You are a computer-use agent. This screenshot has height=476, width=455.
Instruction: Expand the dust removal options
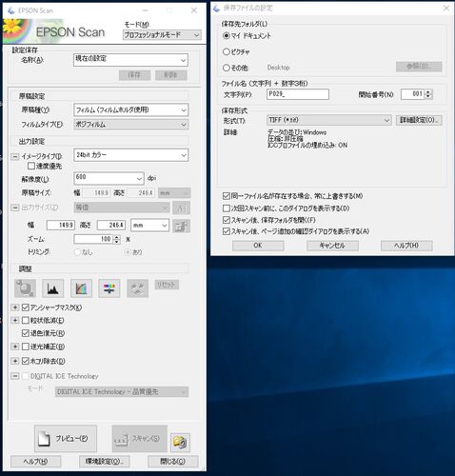click(x=15, y=361)
